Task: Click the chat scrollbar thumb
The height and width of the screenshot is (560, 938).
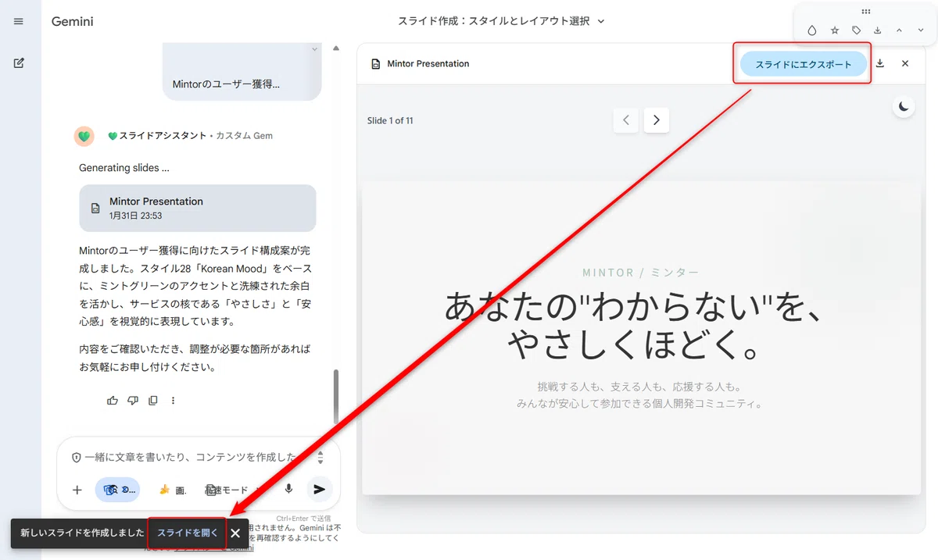Action: [x=336, y=398]
